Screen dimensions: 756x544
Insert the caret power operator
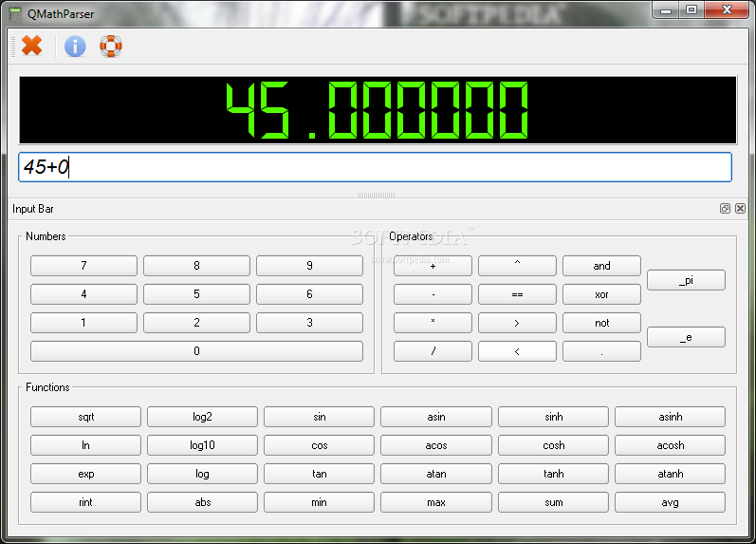tap(517, 266)
